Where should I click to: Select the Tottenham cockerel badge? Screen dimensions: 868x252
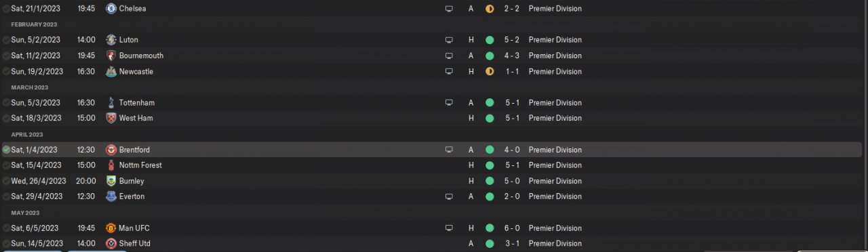[111, 103]
